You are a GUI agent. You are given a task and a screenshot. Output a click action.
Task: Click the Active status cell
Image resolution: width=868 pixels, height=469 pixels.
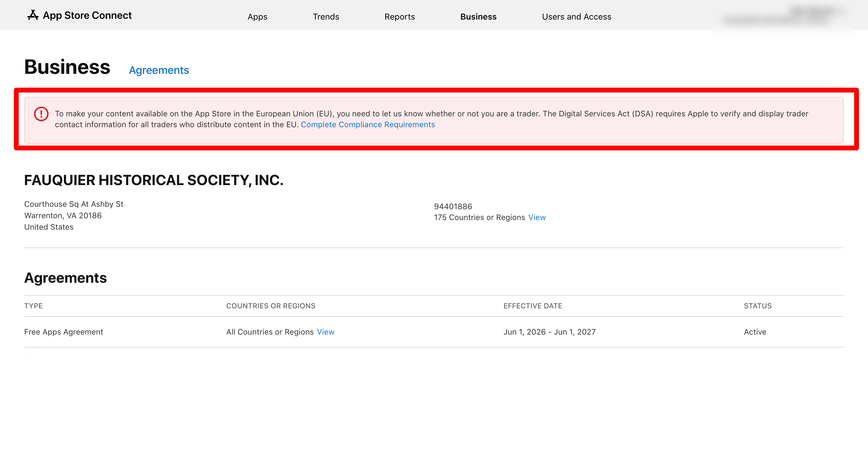[755, 332]
